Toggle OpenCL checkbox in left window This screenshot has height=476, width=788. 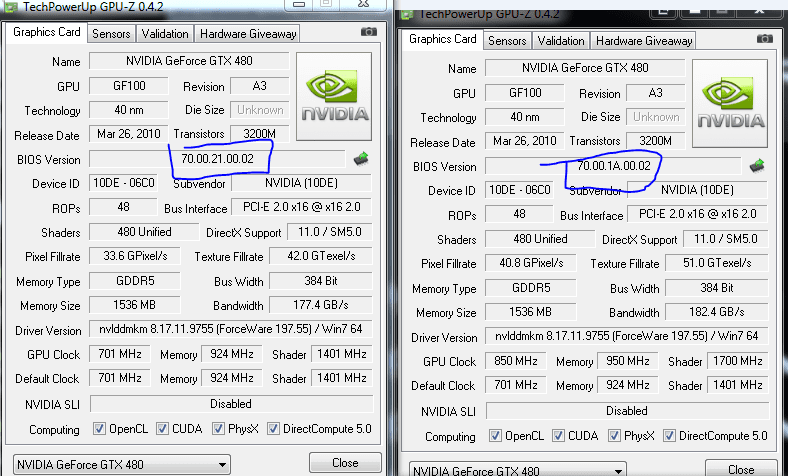click(99, 429)
